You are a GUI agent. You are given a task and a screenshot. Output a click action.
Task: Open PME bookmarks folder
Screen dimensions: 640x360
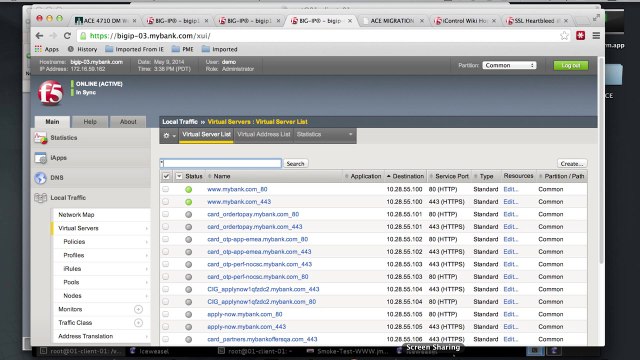[182, 49]
